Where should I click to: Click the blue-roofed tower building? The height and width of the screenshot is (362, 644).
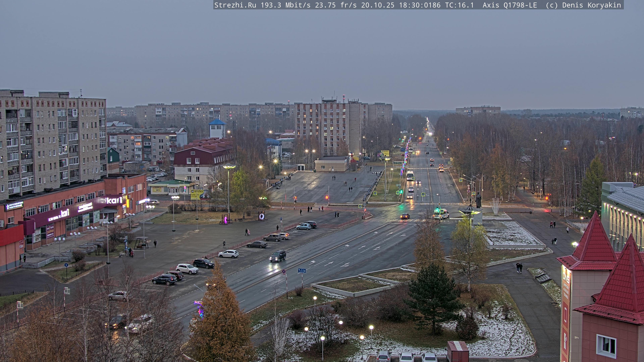[217, 128]
